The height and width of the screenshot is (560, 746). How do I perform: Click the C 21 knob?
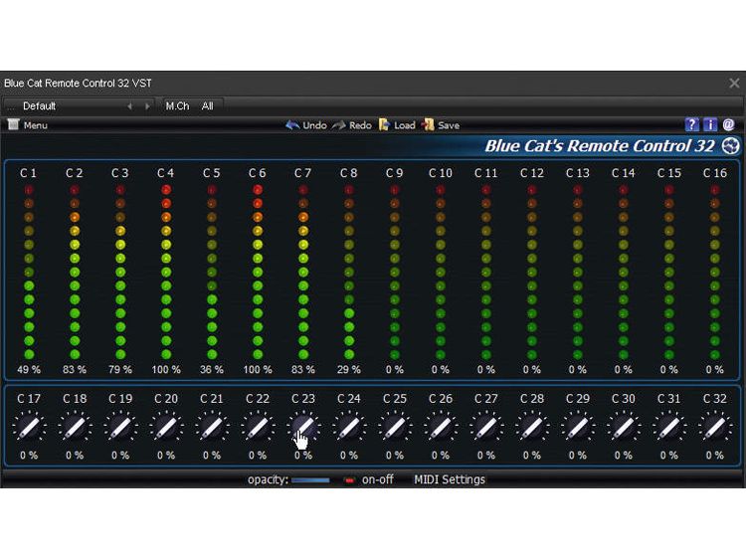coord(212,427)
